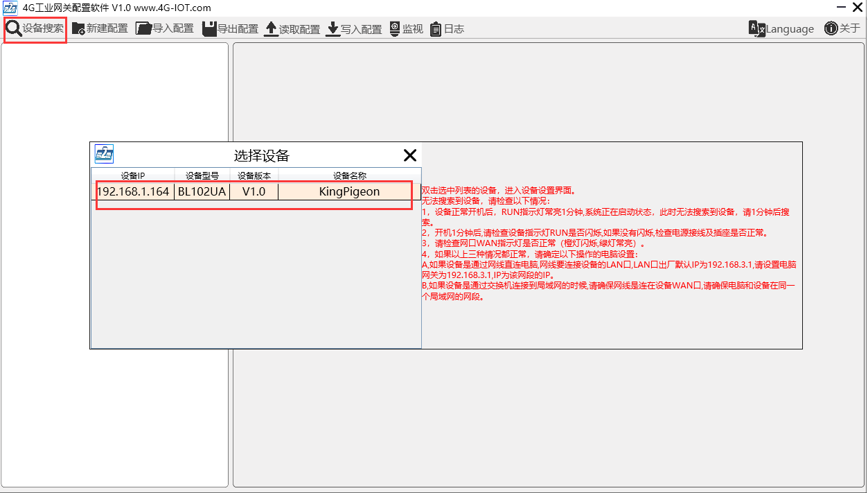Click the 设备IP column header
Image resolution: width=868 pixels, height=493 pixels.
coord(133,175)
